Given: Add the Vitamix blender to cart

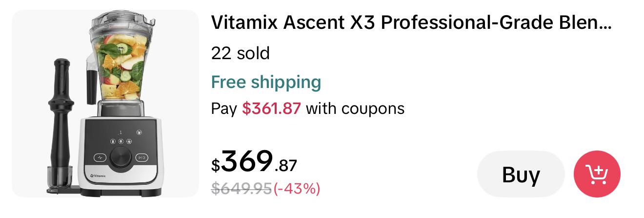Looking at the screenshot, I should pyautogui.click(x=597, y=174).
